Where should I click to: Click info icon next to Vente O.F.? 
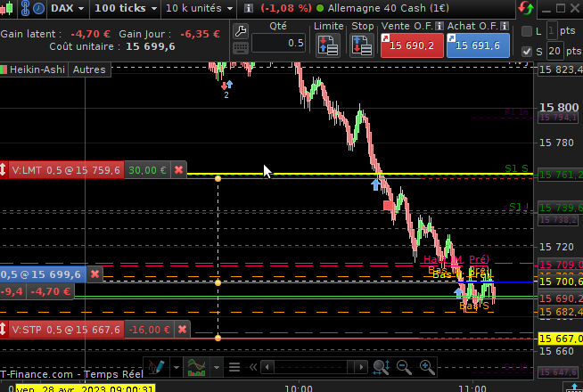coord(439,26)
